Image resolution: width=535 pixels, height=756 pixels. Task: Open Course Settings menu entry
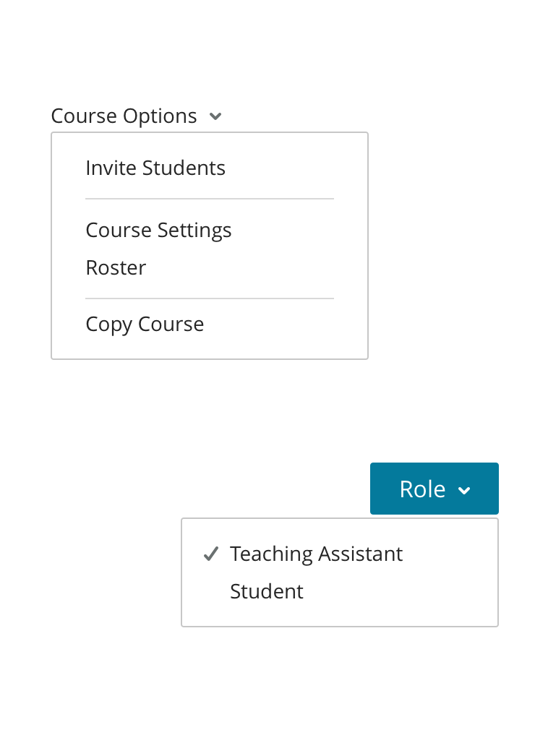158,231
